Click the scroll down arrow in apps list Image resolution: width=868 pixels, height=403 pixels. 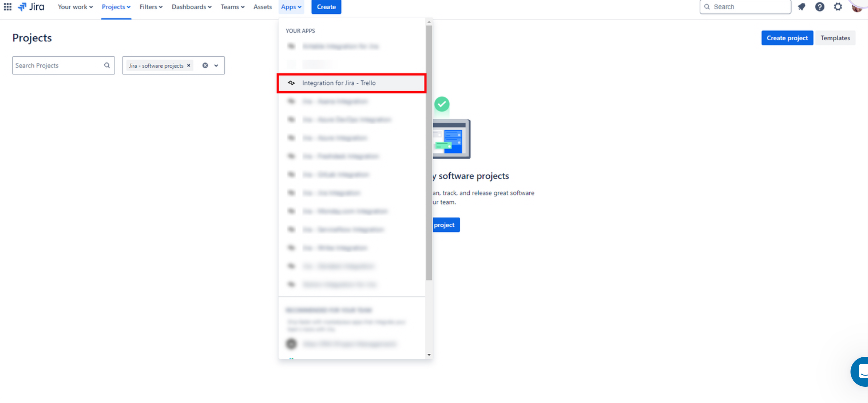tap(429, 355)
